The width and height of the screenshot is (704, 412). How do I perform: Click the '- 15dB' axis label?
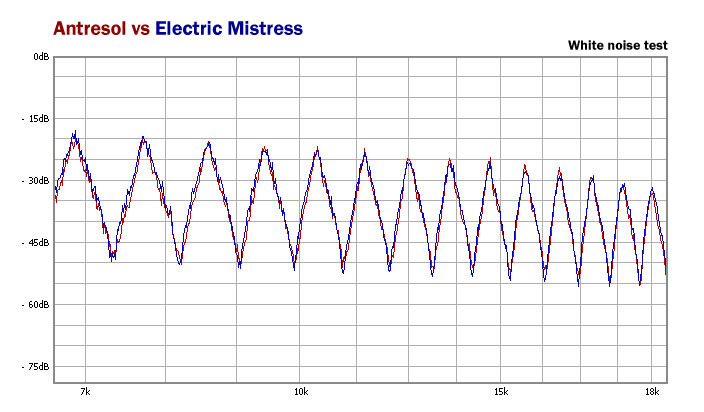(35, 118)
